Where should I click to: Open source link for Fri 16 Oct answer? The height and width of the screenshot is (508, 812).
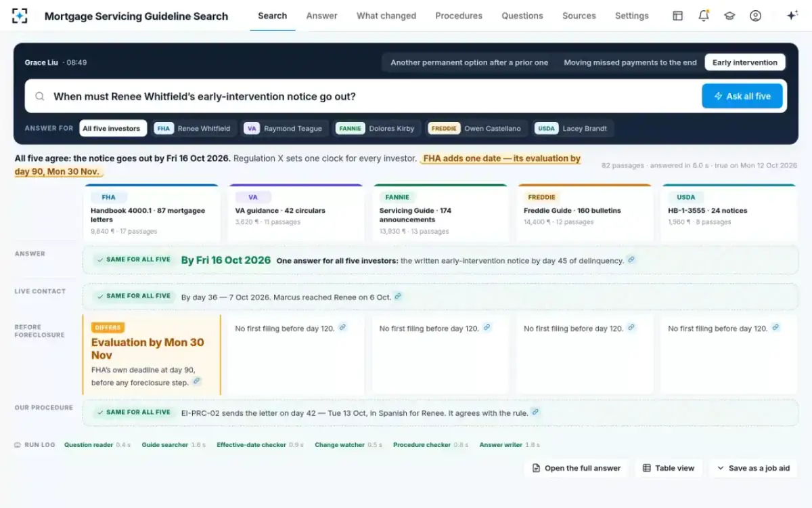point(631,259)
